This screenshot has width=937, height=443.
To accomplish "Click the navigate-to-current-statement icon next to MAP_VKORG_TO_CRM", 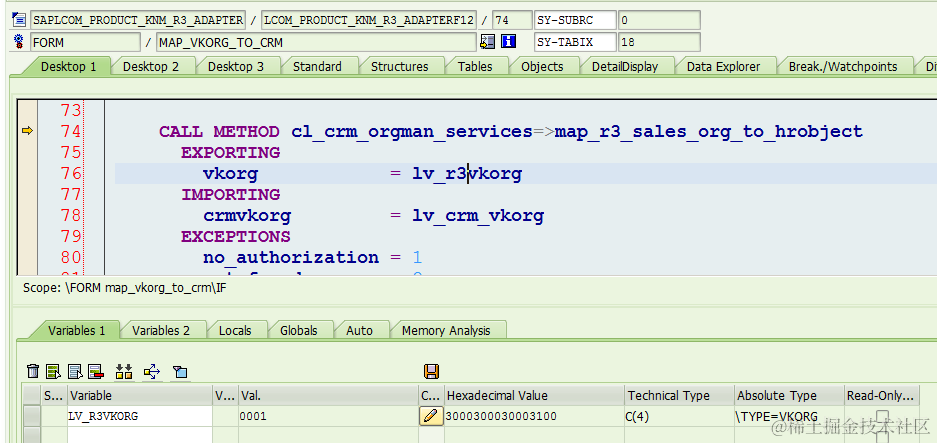I will (x=487, y=42).
